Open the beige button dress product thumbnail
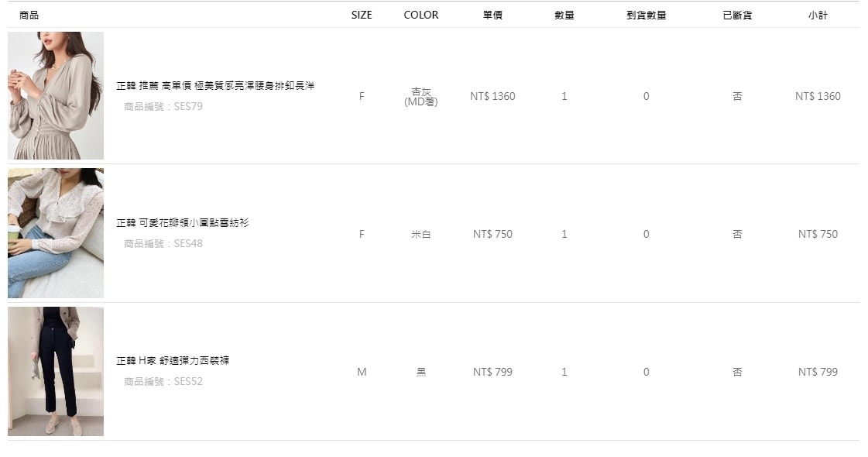868x457 pixels. 56,95
